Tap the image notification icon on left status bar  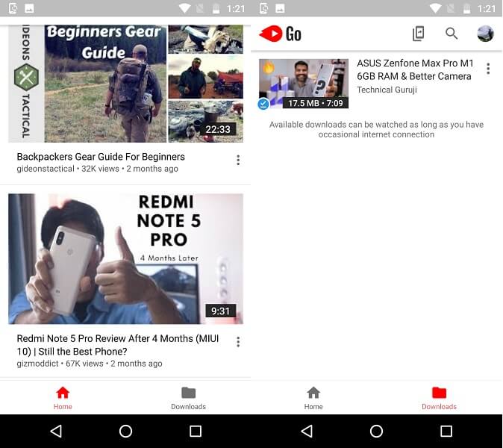[29, 8]
